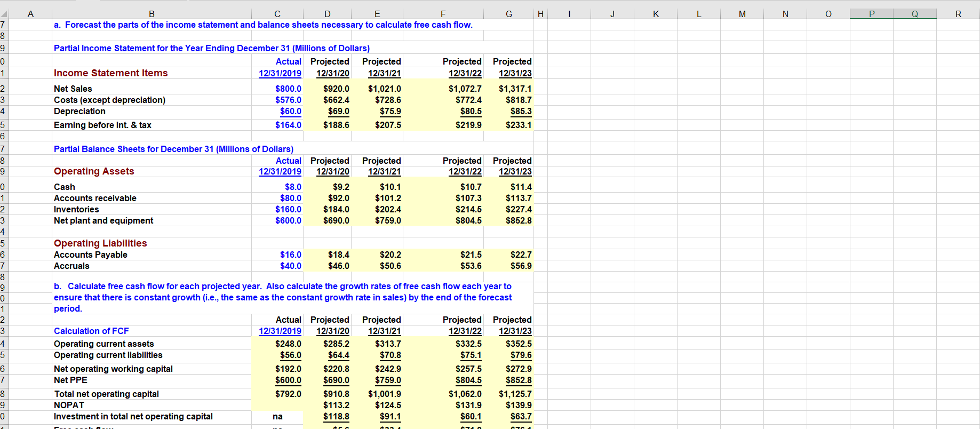Select column P header
The image size is (980, 429).
click(872, 14)
